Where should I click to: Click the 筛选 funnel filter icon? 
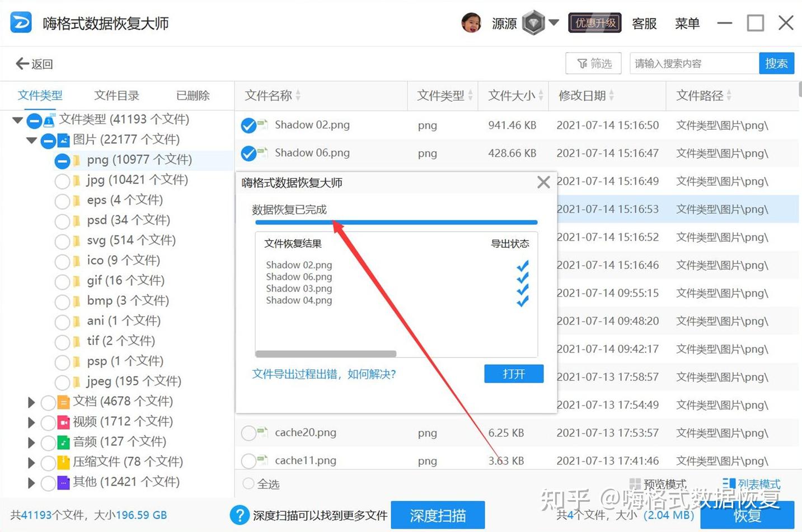[582, 63]
